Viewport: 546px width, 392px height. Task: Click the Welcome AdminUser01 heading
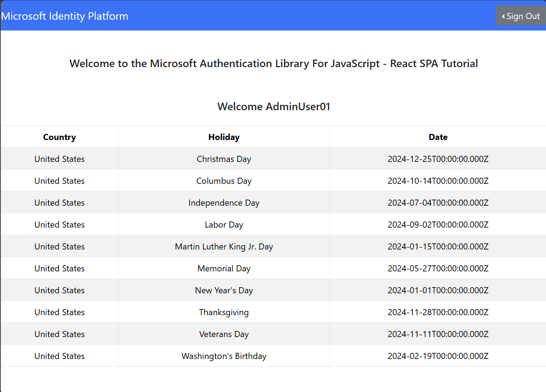click(274, 107)
